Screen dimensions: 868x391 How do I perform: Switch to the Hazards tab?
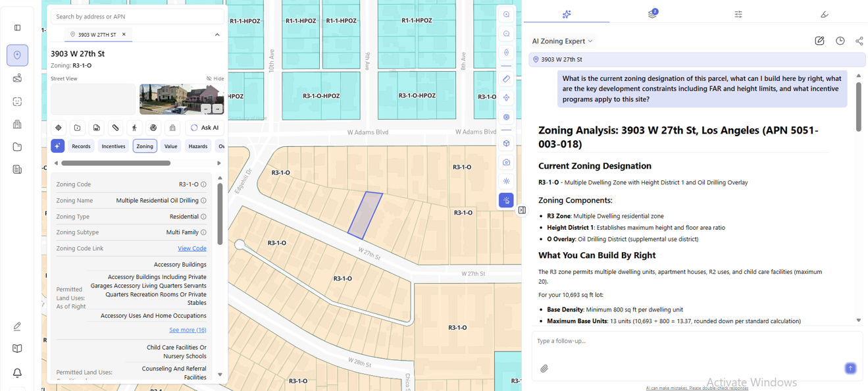(197, 146)
